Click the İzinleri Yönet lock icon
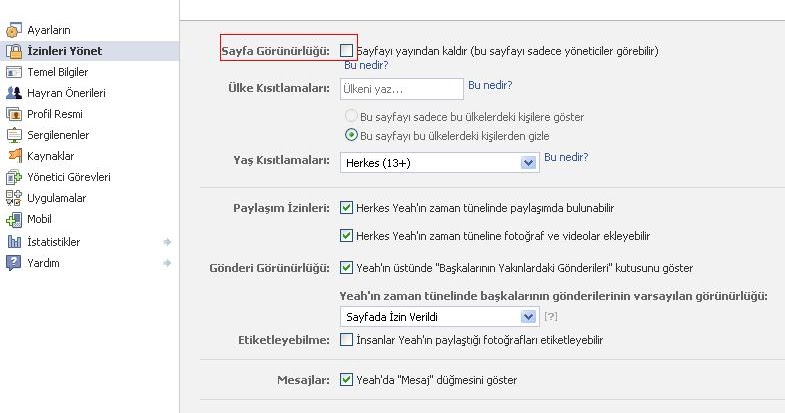Screen dimensions: 785x413 click(14, 51)
